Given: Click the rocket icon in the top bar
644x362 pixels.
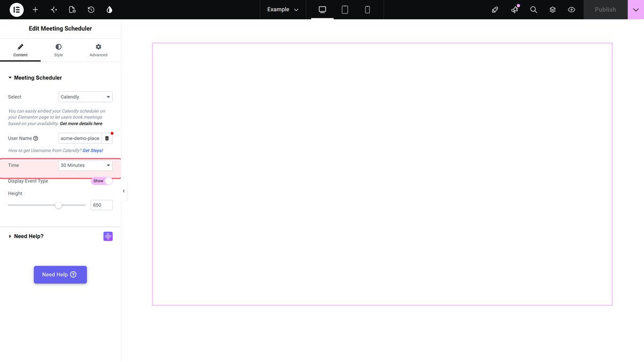Looking at the screenshot, I should tap(495, 10).
